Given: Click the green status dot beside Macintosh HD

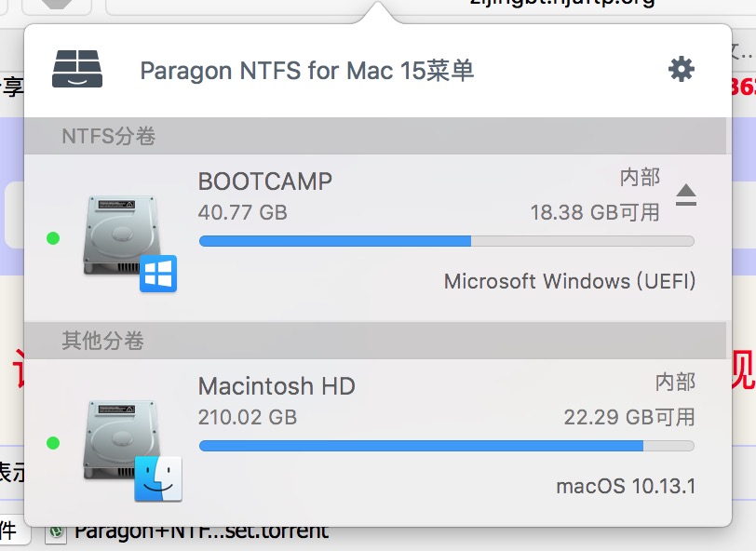Looking at the screenshot, I should click(x=53, y=443).
